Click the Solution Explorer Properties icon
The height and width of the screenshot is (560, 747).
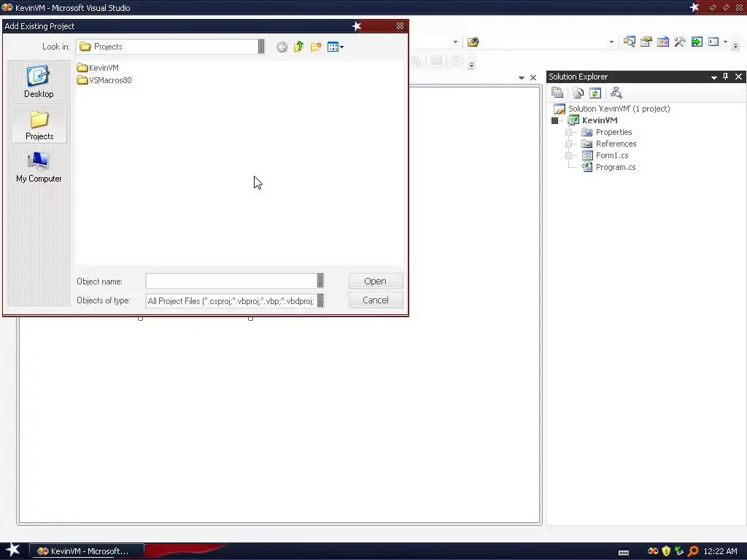[557, 93]
